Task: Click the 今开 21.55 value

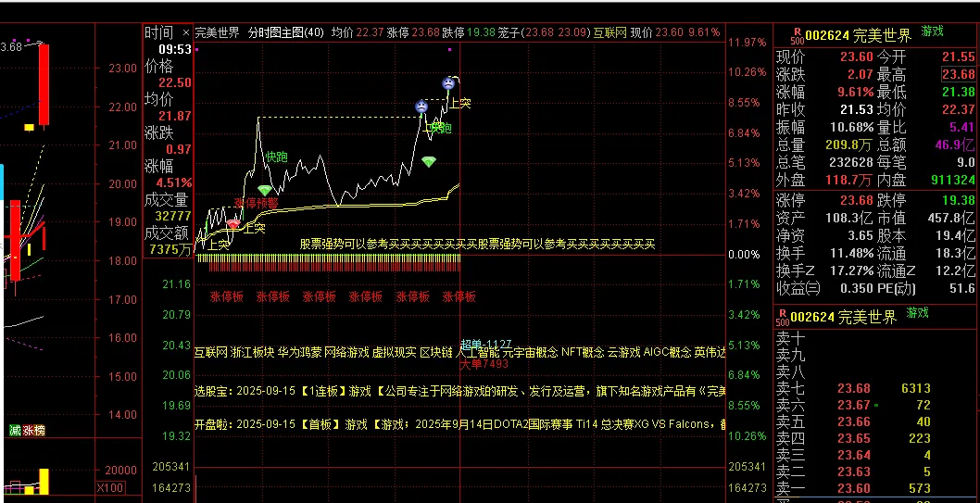Action: point(958,57)
